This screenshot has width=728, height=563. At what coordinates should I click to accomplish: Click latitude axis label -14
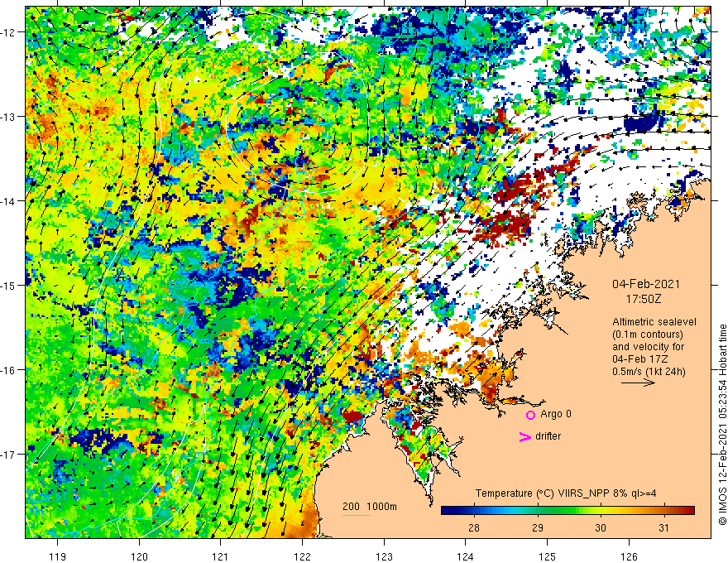coord(9,201)
